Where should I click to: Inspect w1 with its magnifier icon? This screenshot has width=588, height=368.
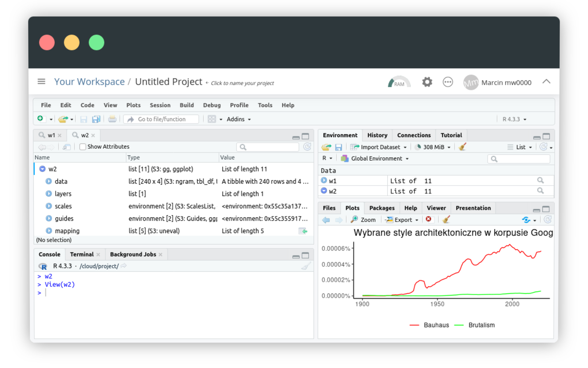coord(541,180)
